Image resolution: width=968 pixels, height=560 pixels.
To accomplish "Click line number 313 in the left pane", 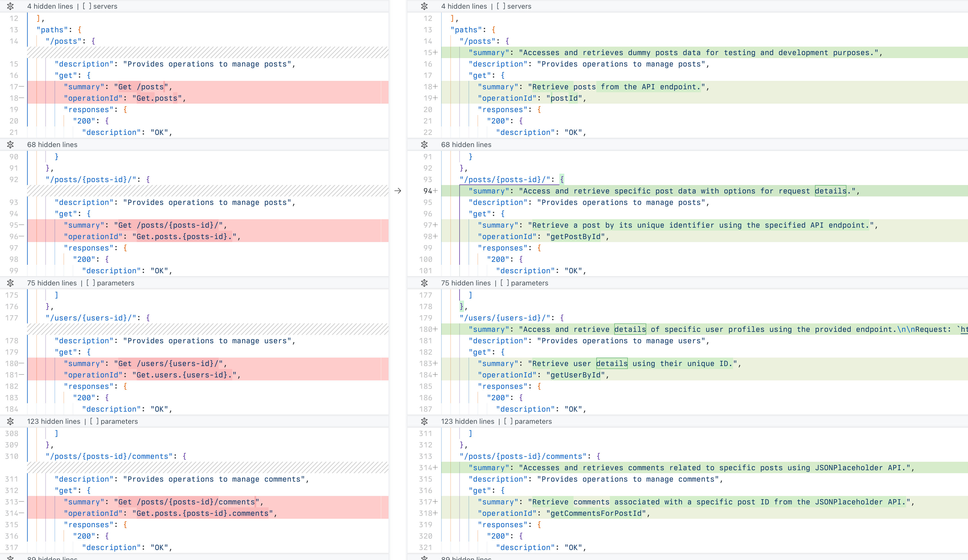I will tap(12, 502).
